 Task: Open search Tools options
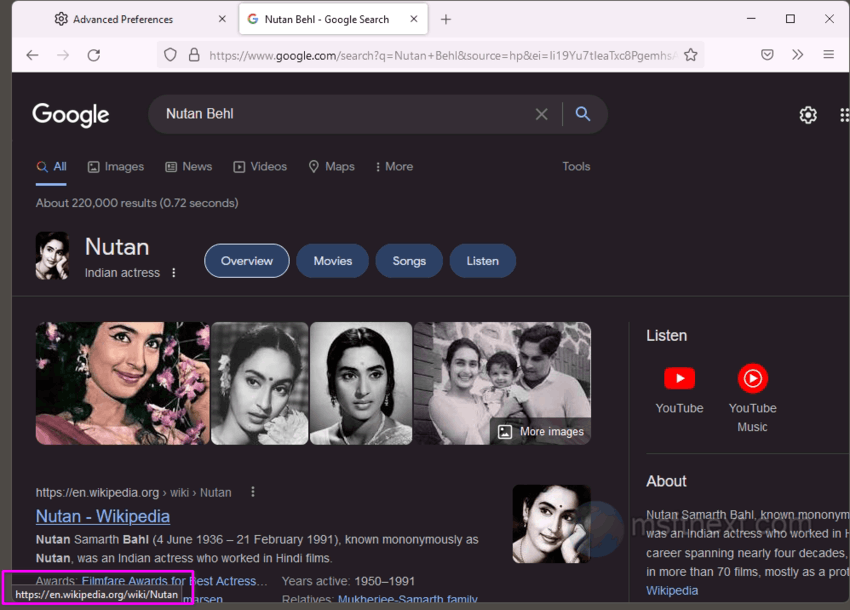[x=576, y=166]
